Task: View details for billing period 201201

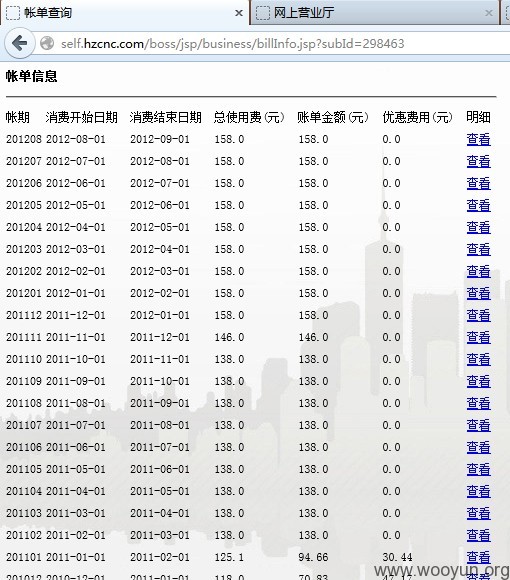Action: pos(478,293)
